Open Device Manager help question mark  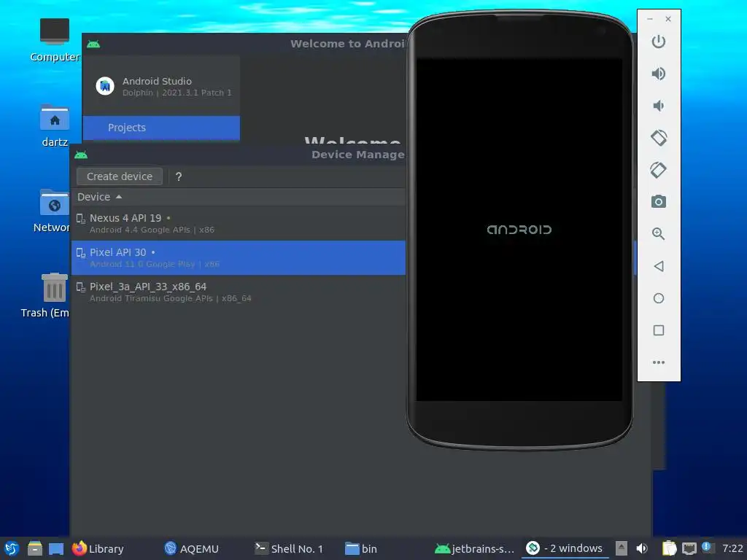tap(179, 176)
